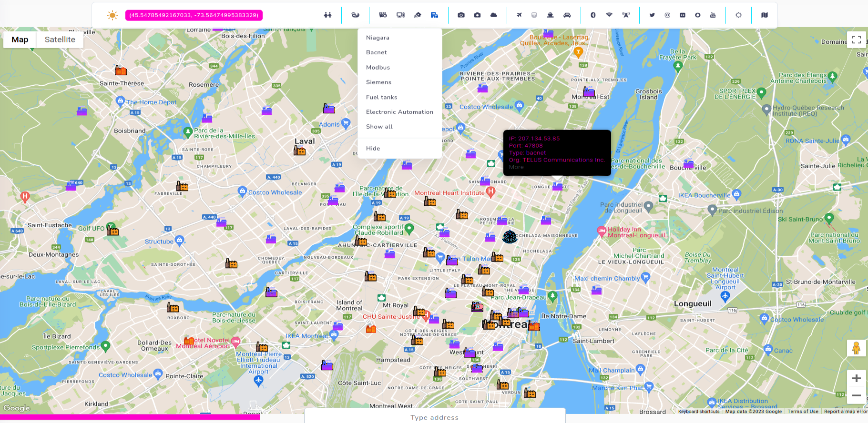868x423 pixels.
Task: Select the airplane icon
Action: coord(519,15)
